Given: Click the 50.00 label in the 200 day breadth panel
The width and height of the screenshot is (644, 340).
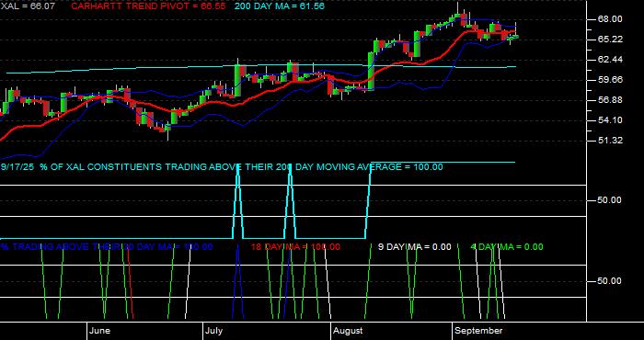Looking at the screenshot, I should coord(610,200).
